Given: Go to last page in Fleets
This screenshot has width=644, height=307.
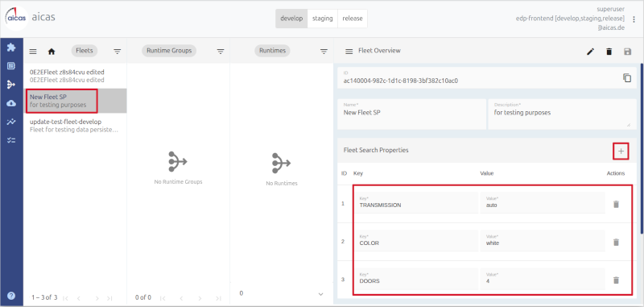Looking at the screenshot, I should (109, 298).
